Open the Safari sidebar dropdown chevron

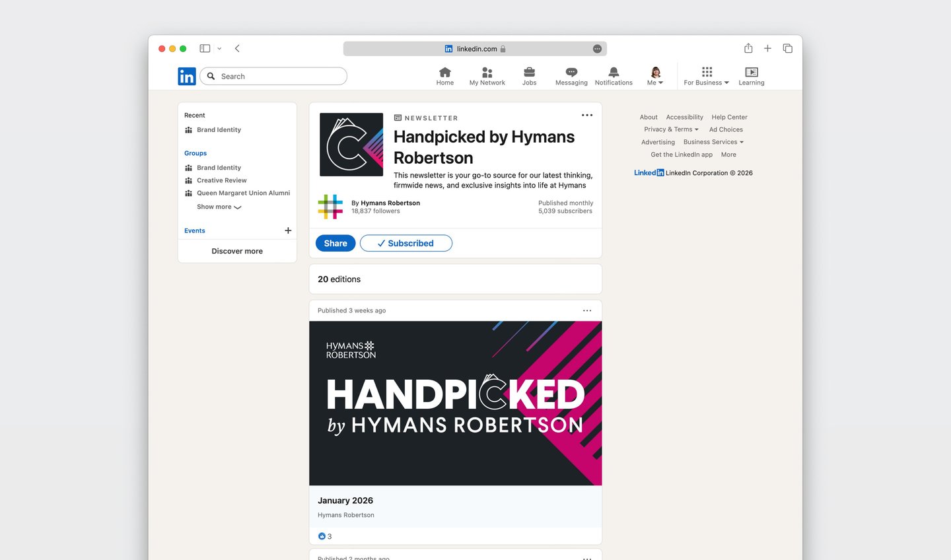click(x=219, y=48)
